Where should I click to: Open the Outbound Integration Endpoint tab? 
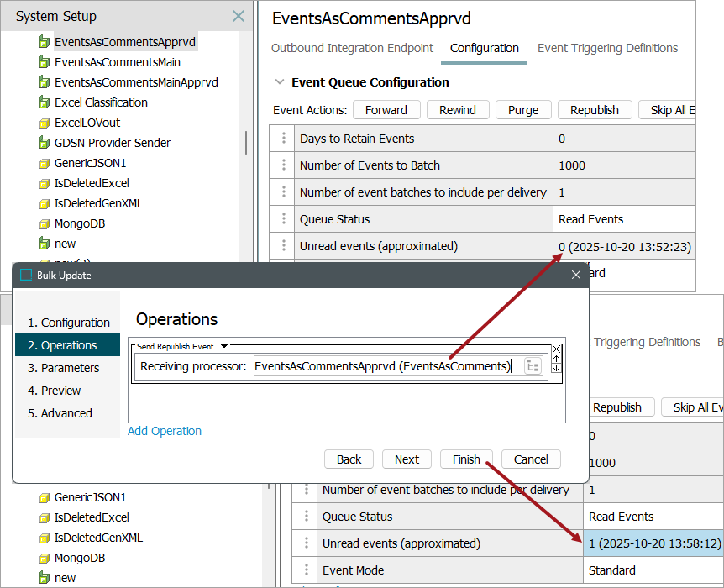[x=352, y=48]
